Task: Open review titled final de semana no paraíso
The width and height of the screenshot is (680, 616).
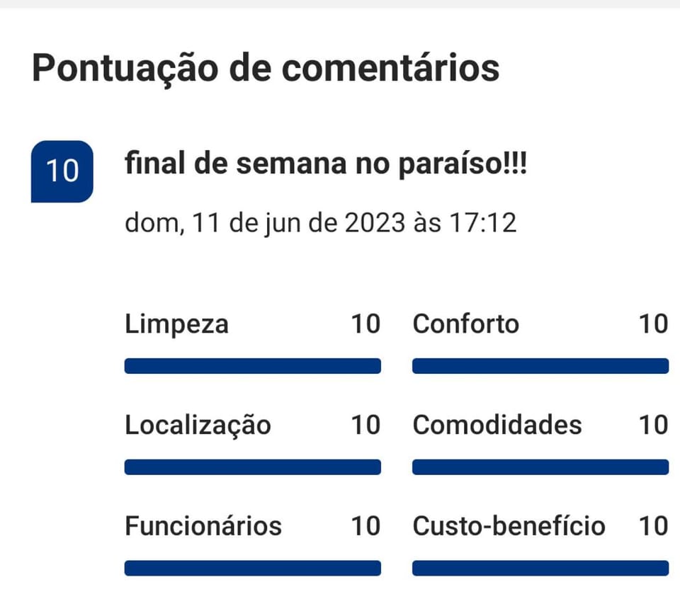Action: click(x=326, y=165)
